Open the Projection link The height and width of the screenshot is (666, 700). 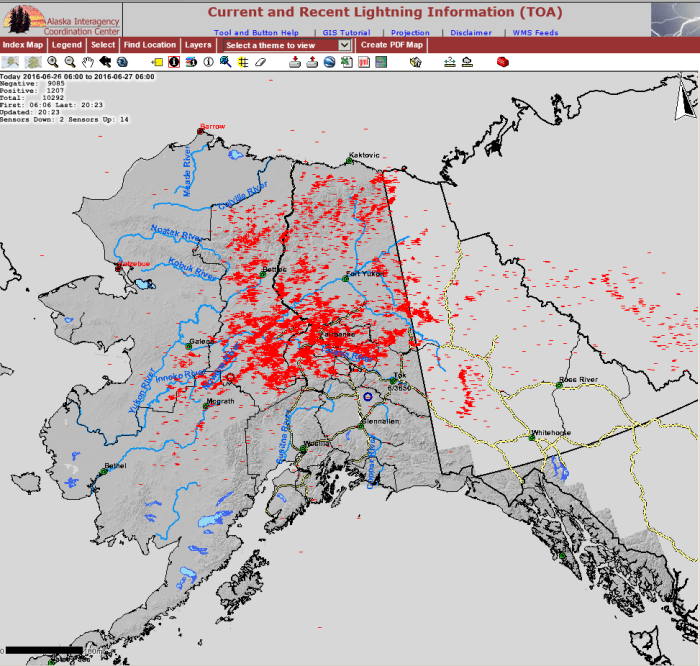410,33
